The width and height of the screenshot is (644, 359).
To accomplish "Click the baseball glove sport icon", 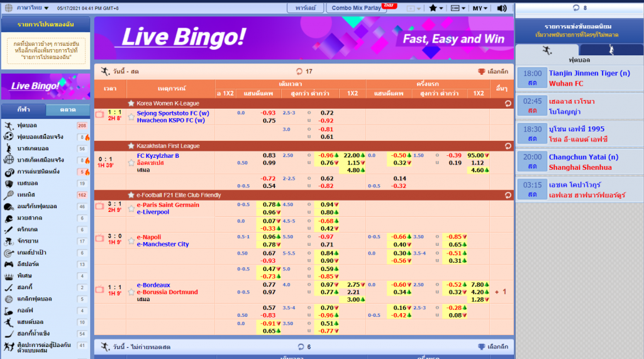I will click(x=9, y=183).
